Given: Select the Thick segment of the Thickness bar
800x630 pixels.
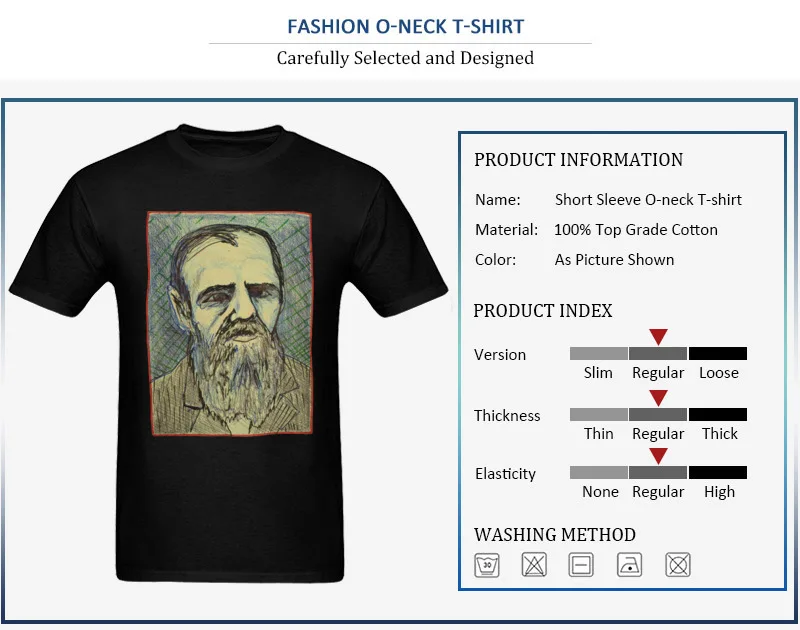Looking at the screenshot, I should click(x=718, y=414).
